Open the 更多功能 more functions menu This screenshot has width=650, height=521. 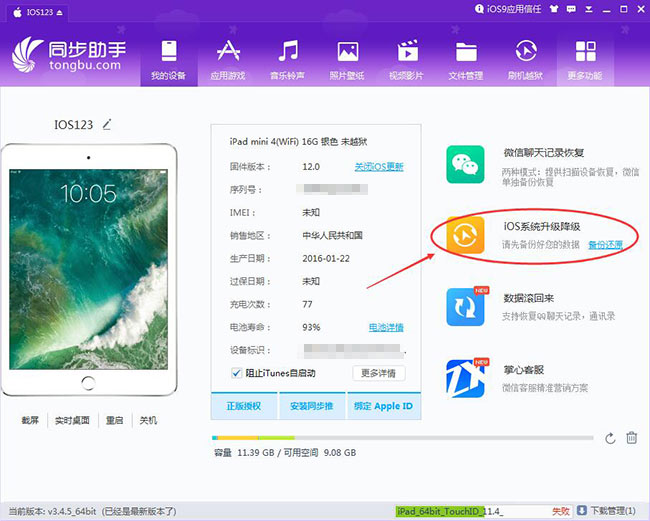click(585, 59)
